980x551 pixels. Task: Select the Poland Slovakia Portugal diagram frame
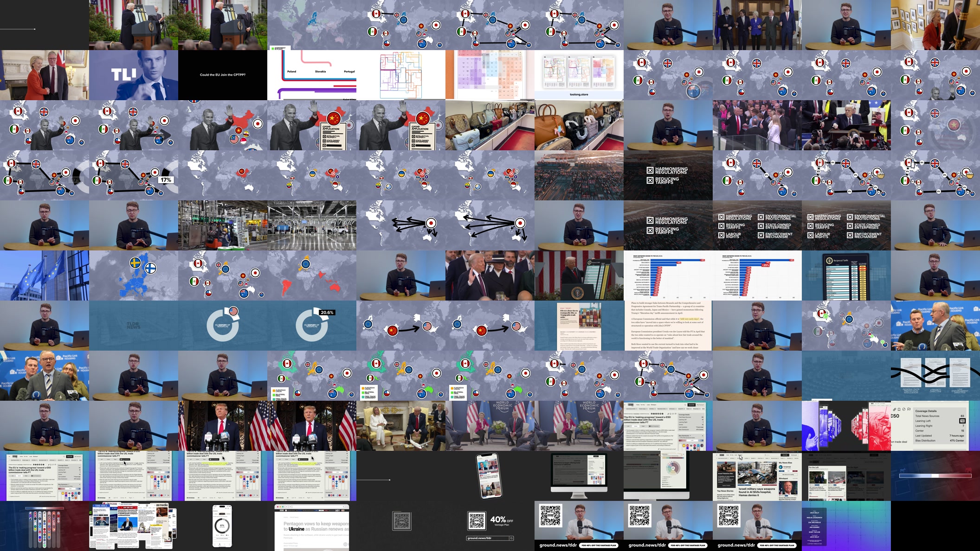pos(312,75)
